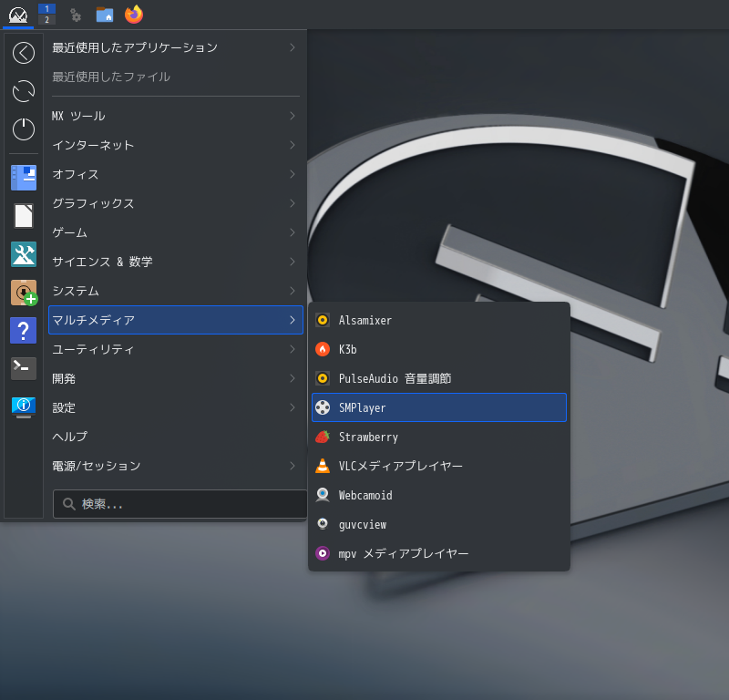
Task: Click the mpv purple play icon
Action: [323, 553]
